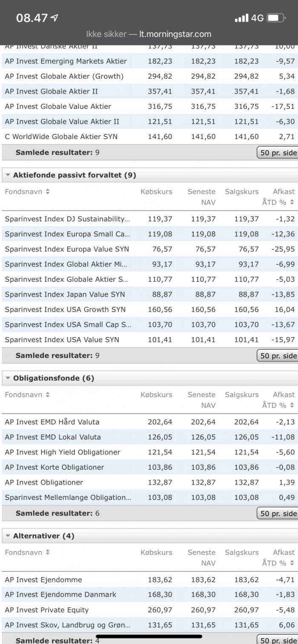Screen dimensions: 298x644
Task: Tap the 4G signal status indicator
Action: (x=258, y=18)
